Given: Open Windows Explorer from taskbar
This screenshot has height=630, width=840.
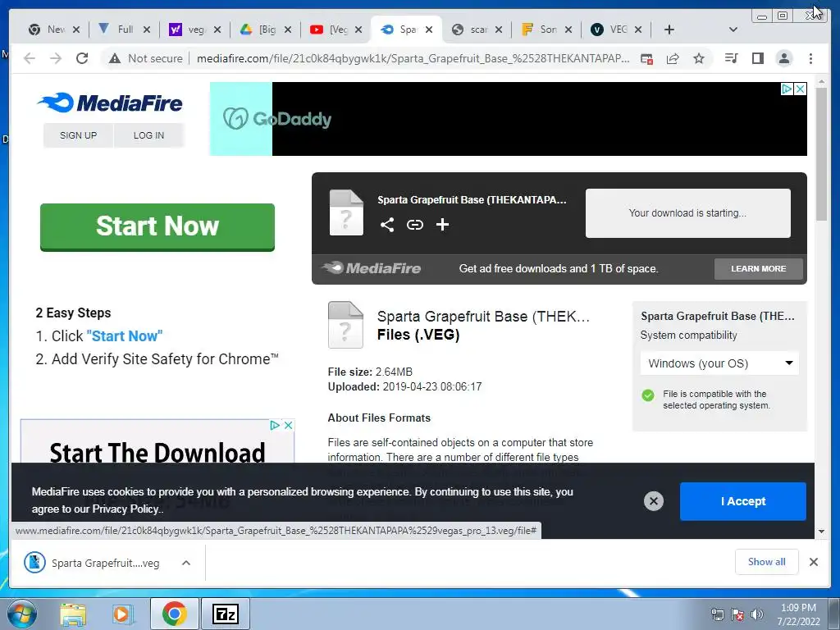Looking at the screenshot, I should (x=73, y=614).
